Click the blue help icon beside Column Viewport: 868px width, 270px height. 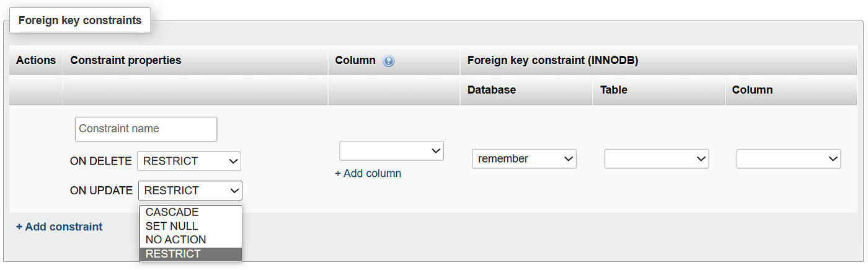coord(389,61)
